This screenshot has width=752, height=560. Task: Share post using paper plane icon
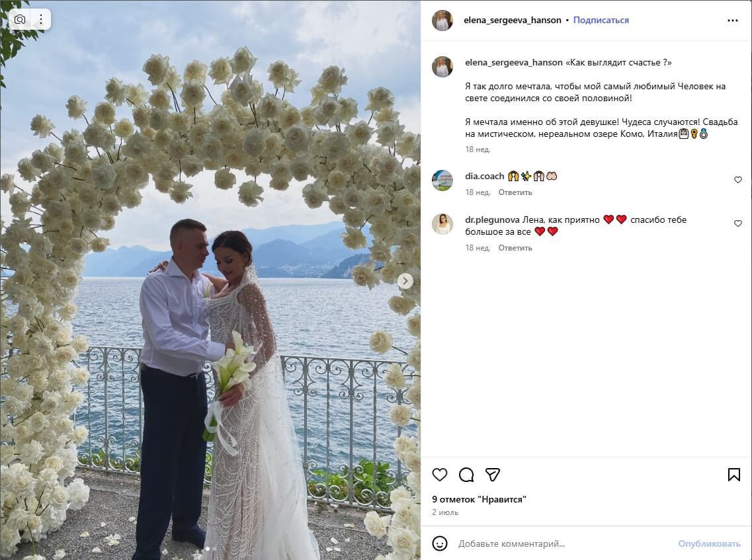(493, 475)
